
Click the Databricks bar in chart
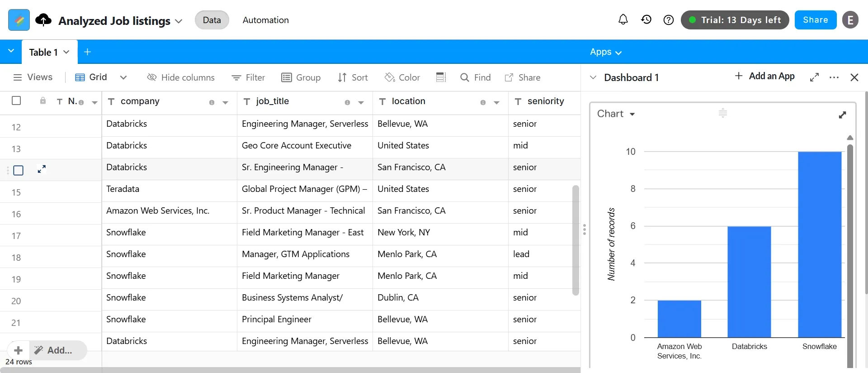749,282
